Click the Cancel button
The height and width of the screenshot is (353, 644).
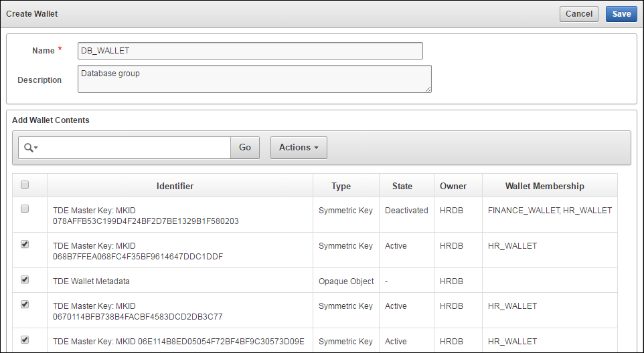[x=578, y=14]
